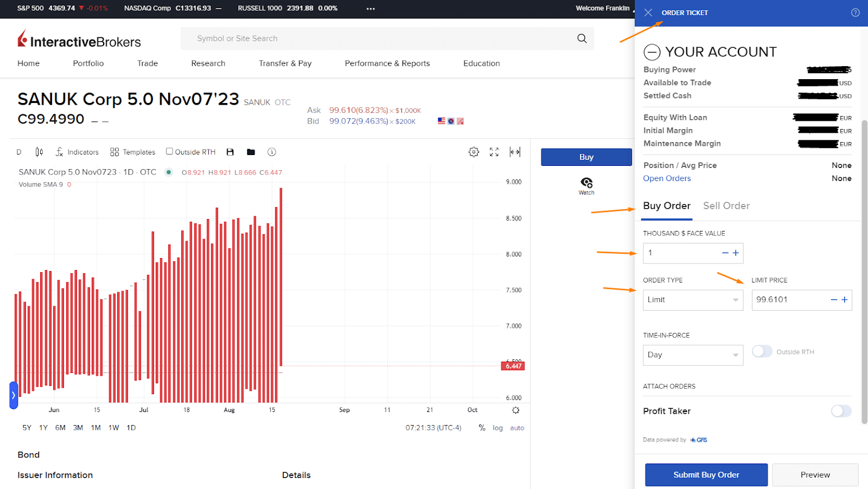The image size is (868, 489).
Task: Click the blue Buy button
Action: pyautogui.click(x=586, y=157)
